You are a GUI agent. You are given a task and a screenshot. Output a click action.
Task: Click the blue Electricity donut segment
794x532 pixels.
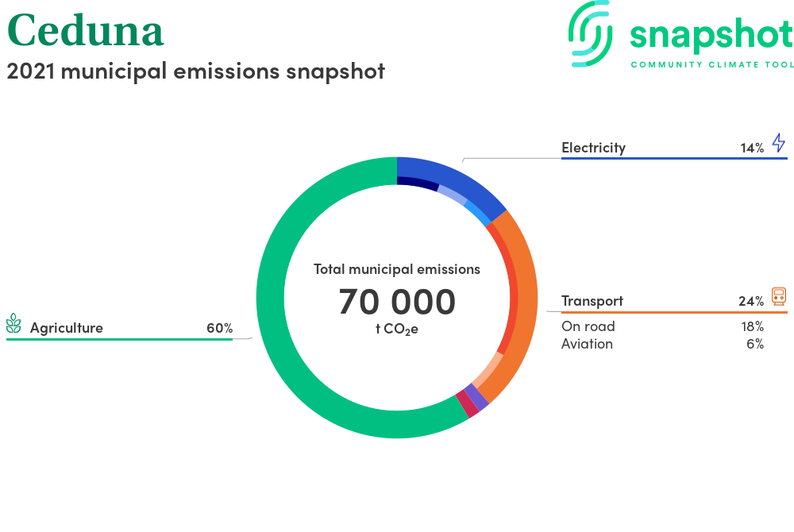pyautogui.click(x=457, y=179)
